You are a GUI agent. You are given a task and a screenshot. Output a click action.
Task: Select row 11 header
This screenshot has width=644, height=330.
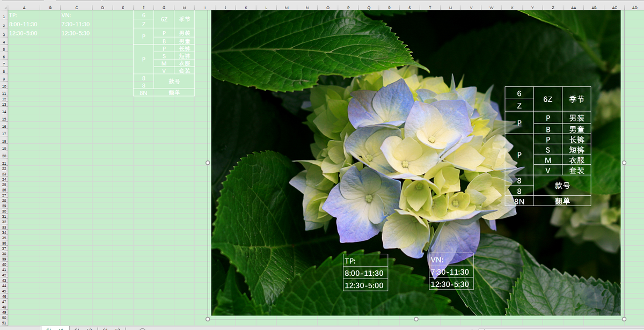(x=4, y=93)
